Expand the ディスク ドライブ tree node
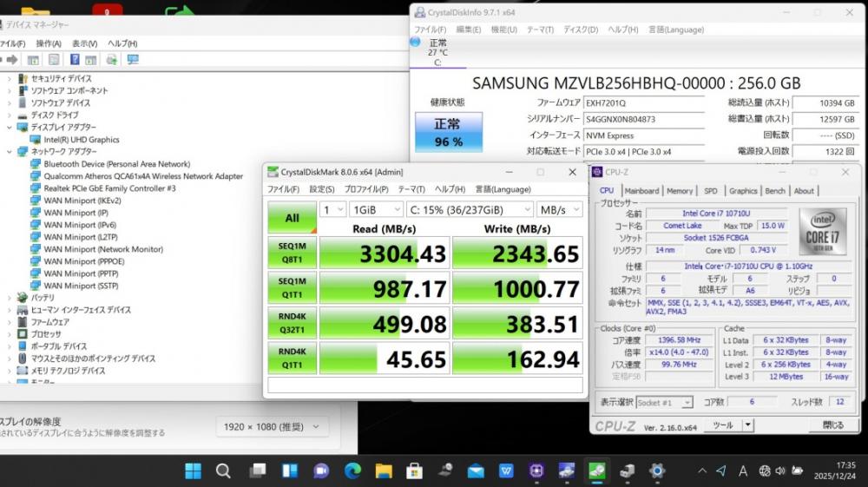 coord(10,115)
